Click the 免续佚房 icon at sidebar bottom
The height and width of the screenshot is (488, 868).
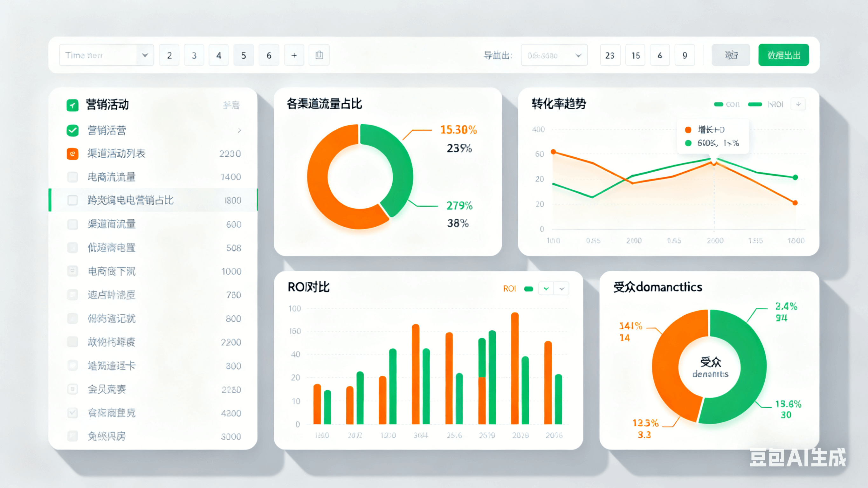tap(72, 436)
